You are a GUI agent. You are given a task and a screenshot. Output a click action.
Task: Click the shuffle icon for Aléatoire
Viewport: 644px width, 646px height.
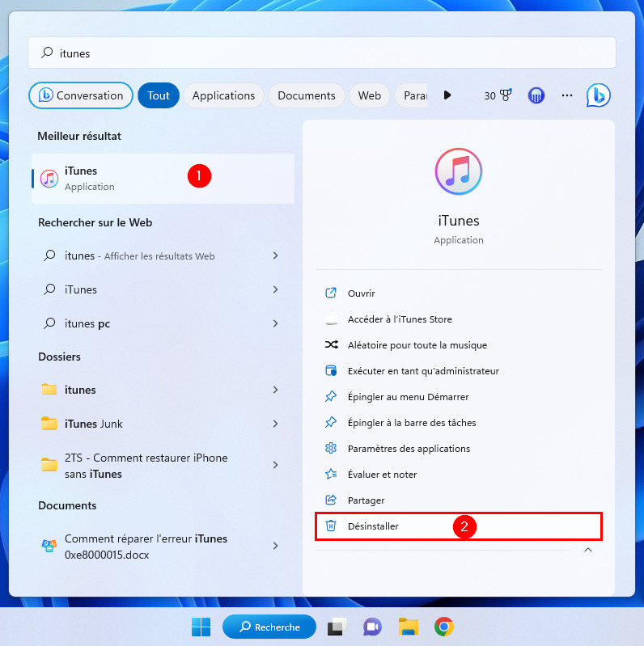coord(331,345)
